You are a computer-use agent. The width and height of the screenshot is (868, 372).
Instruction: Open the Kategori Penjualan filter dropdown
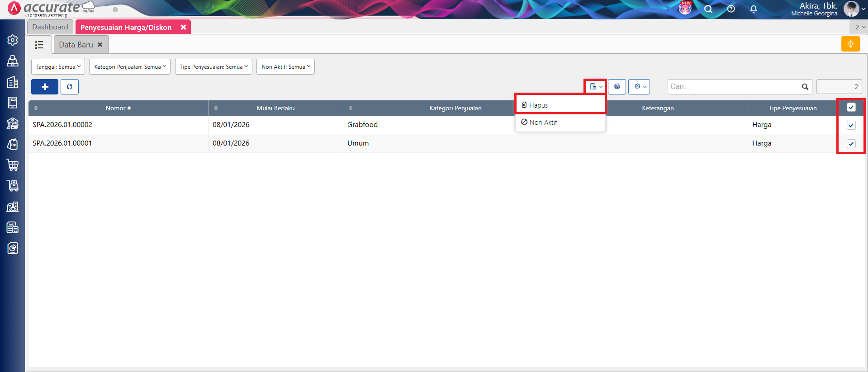pyautogui.click(x=130, y=67)
